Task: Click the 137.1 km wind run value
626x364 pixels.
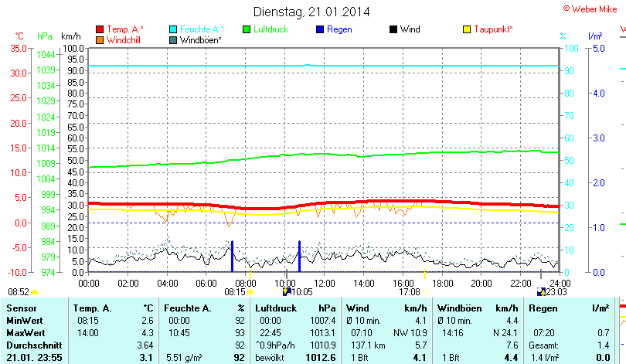Action: (368, 345)
